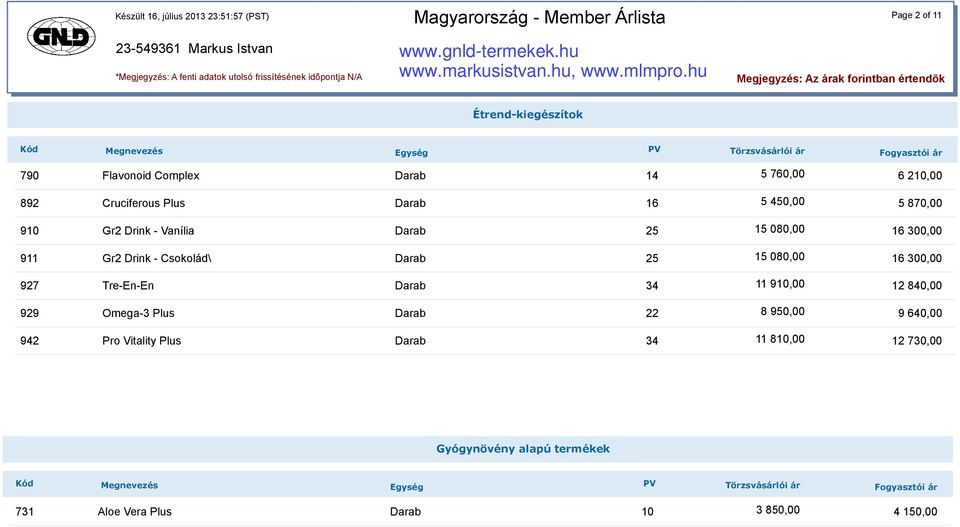The image size is (960, 527).
Task: Open the www.mlmpro.hu link
Action: 643,71
